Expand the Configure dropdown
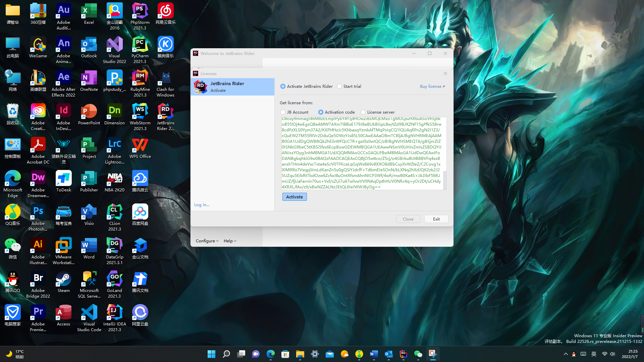 [207, 241]
